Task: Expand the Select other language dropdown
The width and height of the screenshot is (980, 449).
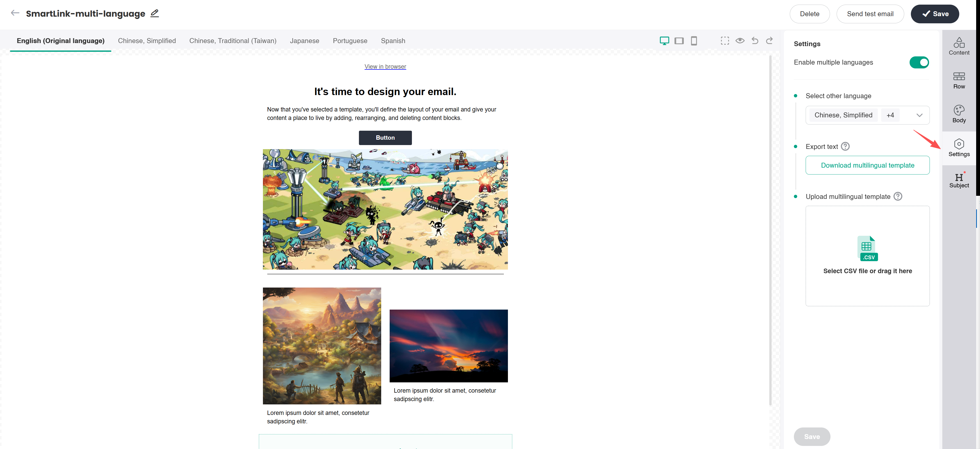Action: tap(919, 115)
